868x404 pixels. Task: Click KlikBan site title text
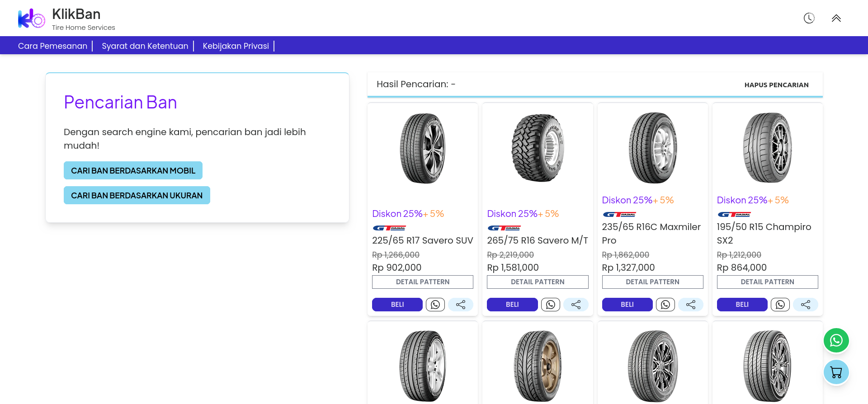coord(76,14)
